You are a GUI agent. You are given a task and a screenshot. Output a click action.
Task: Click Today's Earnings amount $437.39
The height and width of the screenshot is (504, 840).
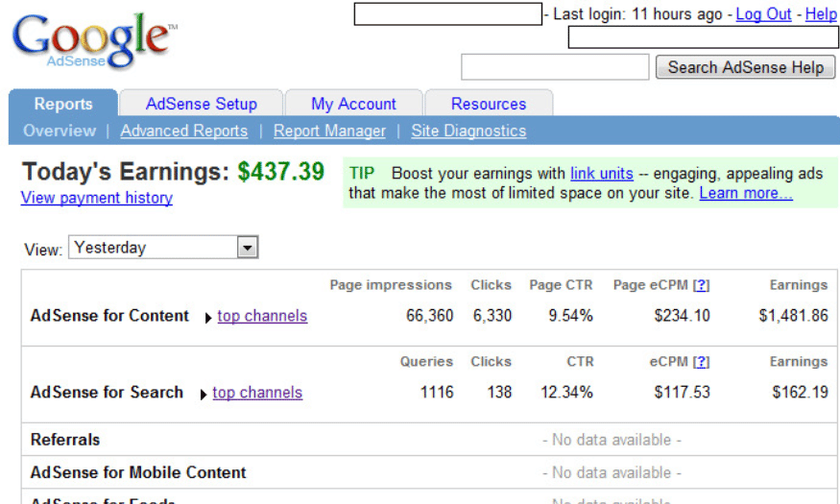pos(281,172)
